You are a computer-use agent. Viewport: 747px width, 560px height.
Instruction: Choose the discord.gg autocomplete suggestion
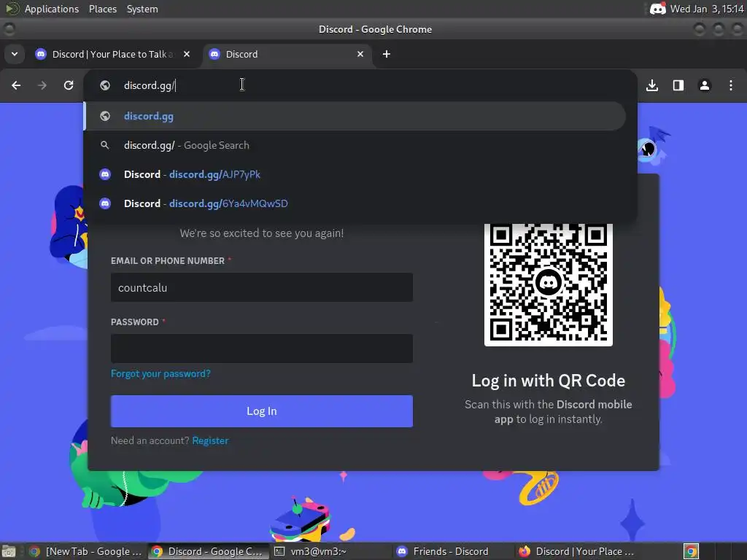[x=355, y=116]
